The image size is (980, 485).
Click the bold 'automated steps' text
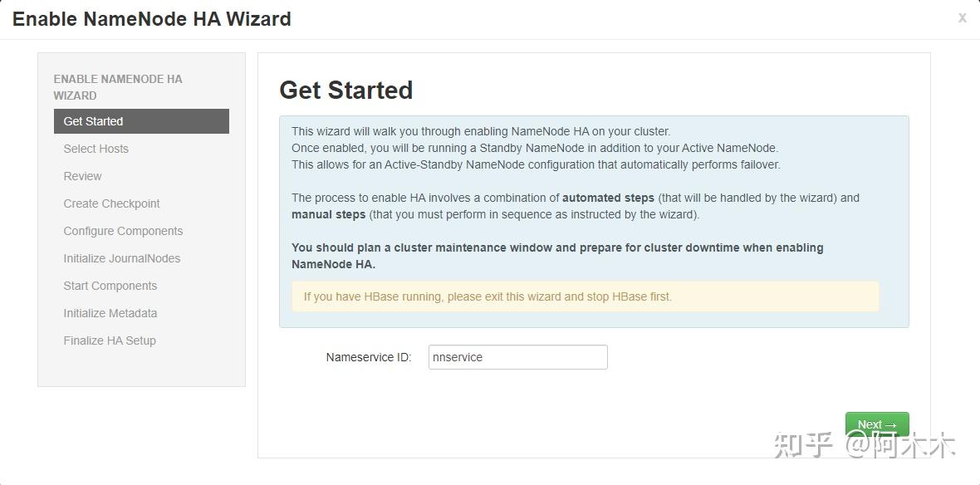click(609, 198)
